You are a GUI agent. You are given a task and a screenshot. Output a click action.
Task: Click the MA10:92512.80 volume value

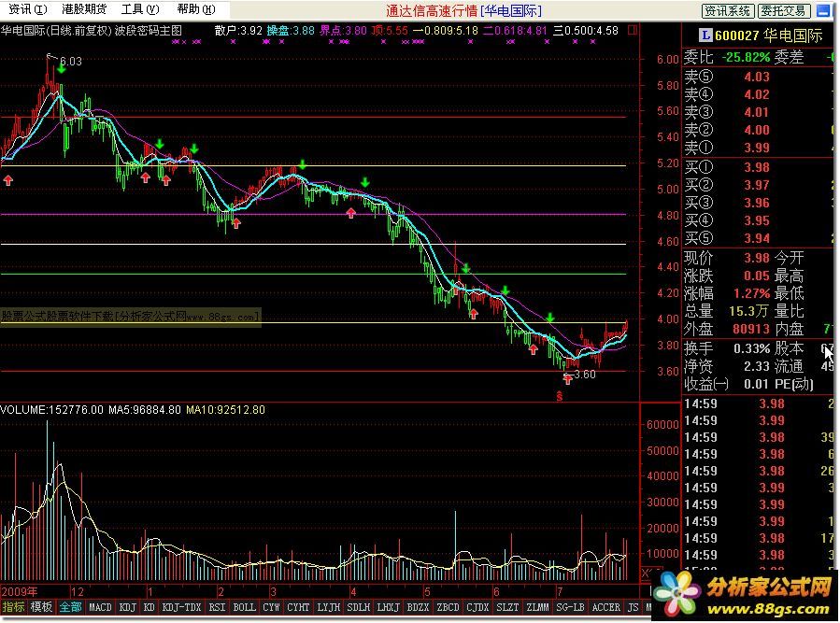tap(225, 410)
